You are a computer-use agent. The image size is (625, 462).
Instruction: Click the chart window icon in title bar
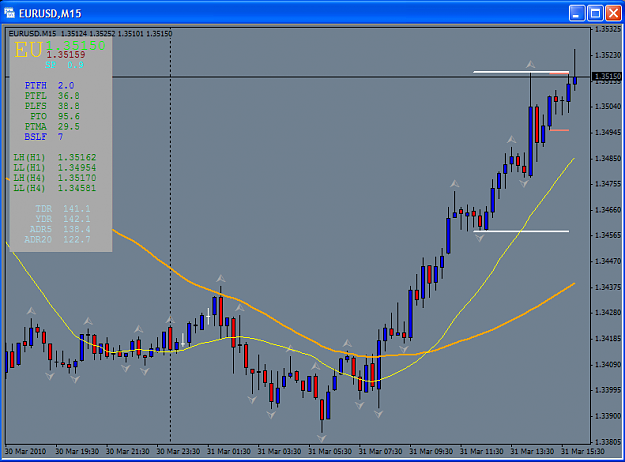click(10, 13)
